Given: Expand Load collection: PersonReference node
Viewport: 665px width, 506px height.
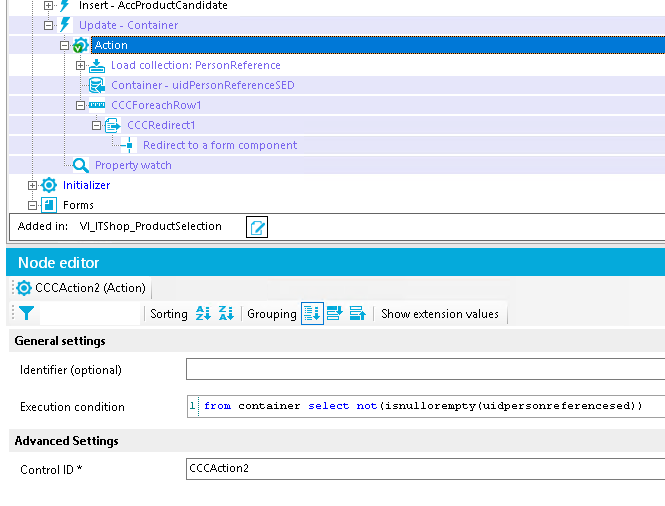Looking at the screenshot, I should (80, 65).
